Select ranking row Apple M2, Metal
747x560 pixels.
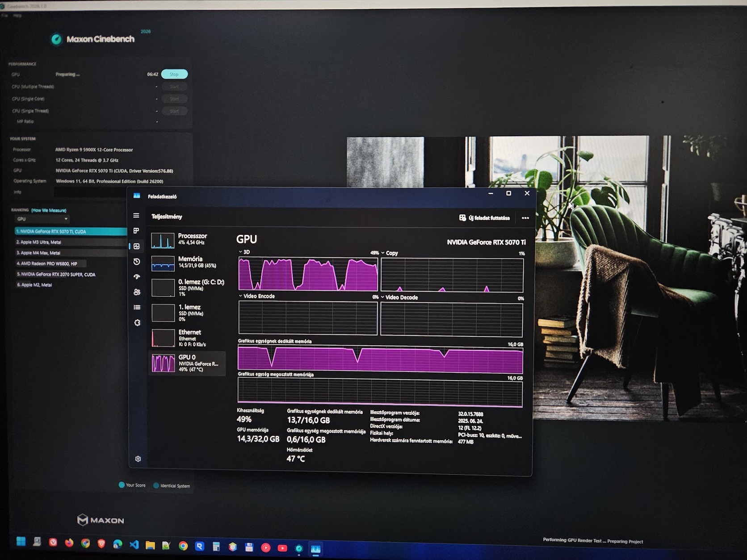click(x=34, y=285)
